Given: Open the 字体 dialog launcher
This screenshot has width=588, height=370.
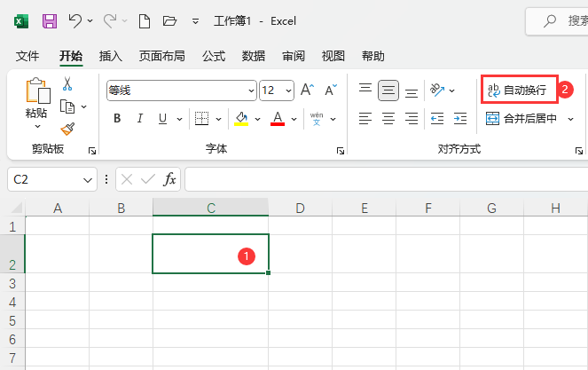Looking at the screenshot, I should [x=341, y=151].
